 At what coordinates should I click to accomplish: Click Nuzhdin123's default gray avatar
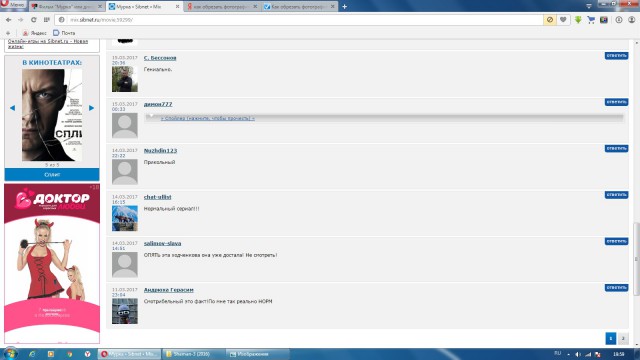125,172
